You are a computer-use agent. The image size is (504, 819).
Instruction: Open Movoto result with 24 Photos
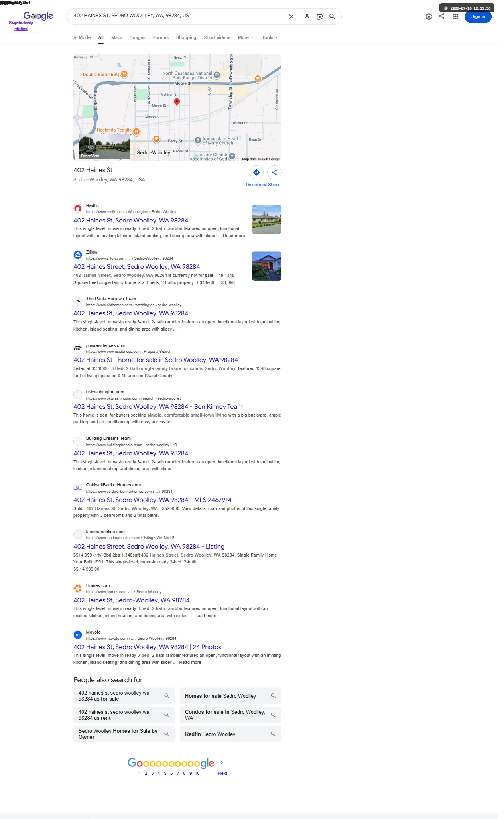coord(148,647)
